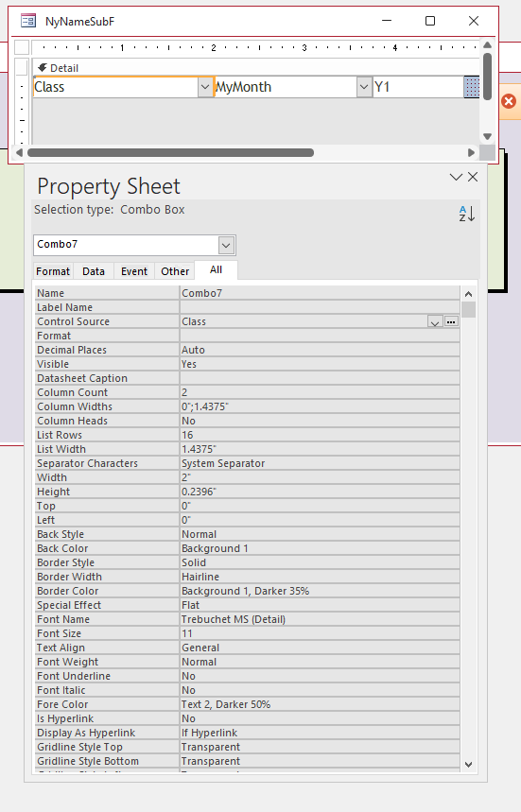Viewport: 521px width, 812px height.
Task: Switch to the Data tab
Action: [x=94, y=271]
